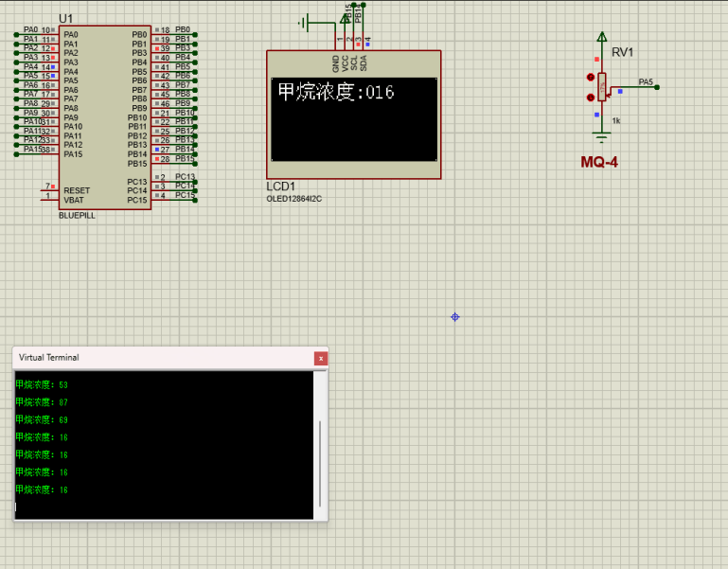This screenshot has height=569, width=728.
Task: Click the ground symbol below RV1
Action: pos(601,137)
